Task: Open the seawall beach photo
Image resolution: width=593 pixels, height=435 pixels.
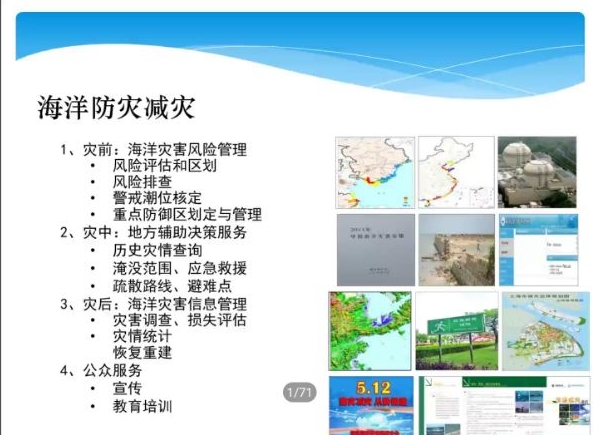Action: click(x=457, y=250)
